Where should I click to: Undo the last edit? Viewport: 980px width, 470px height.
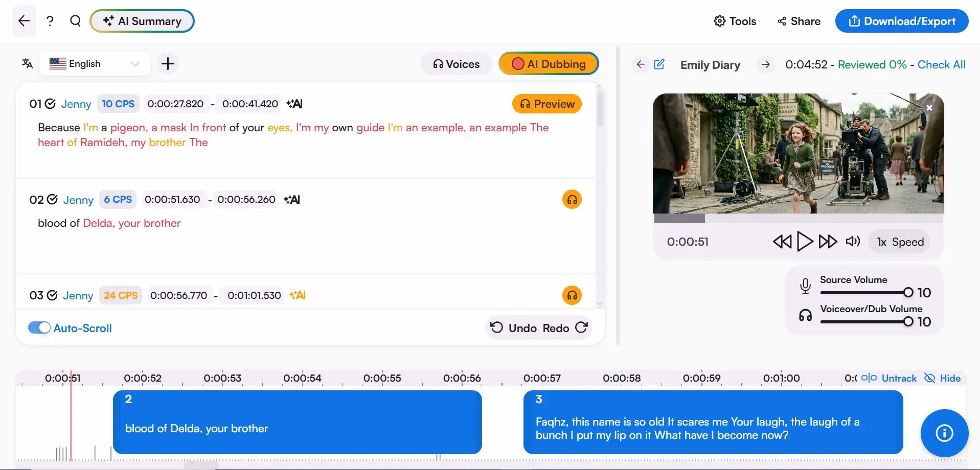coord(513,327)
